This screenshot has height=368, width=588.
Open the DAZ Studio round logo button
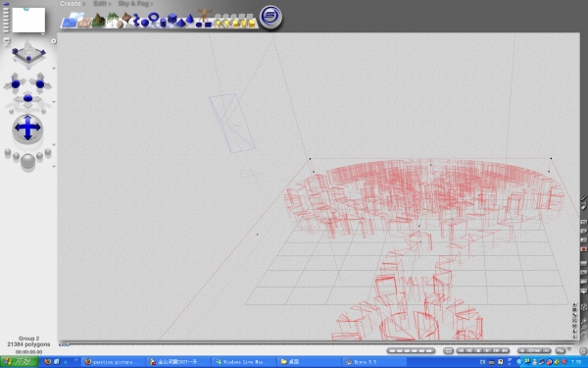click(x=270, y=17)
